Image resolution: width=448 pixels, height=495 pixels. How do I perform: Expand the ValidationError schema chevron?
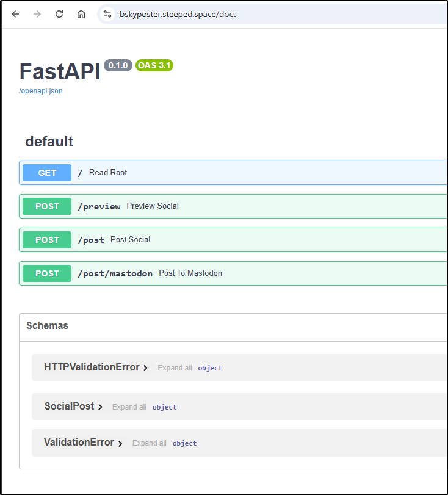pos(120,443)
